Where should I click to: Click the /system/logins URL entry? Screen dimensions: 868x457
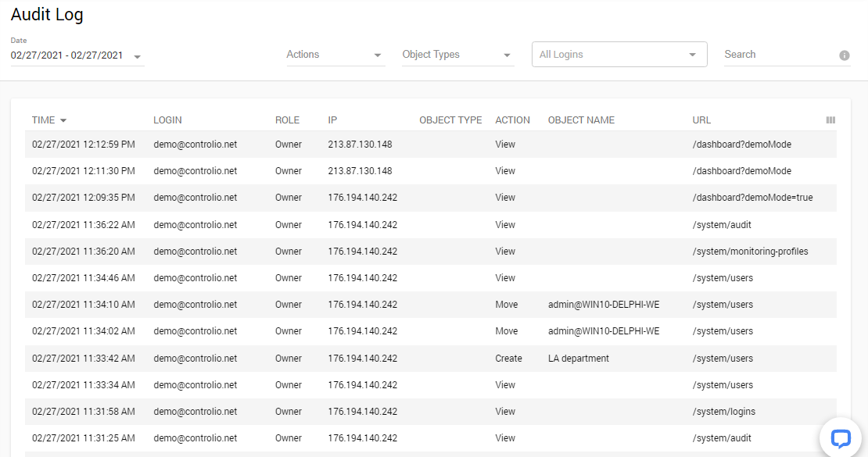tap(723, 412)
